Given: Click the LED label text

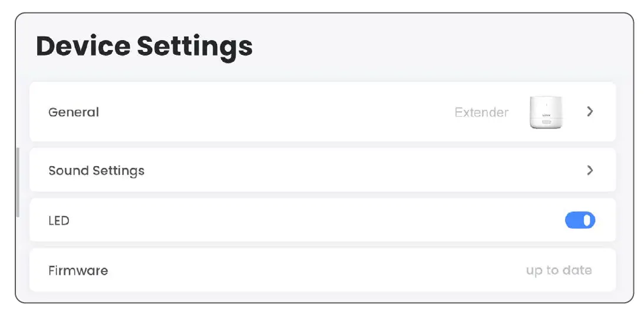Looking at the screenshot, I should click(x=59, y=221).
